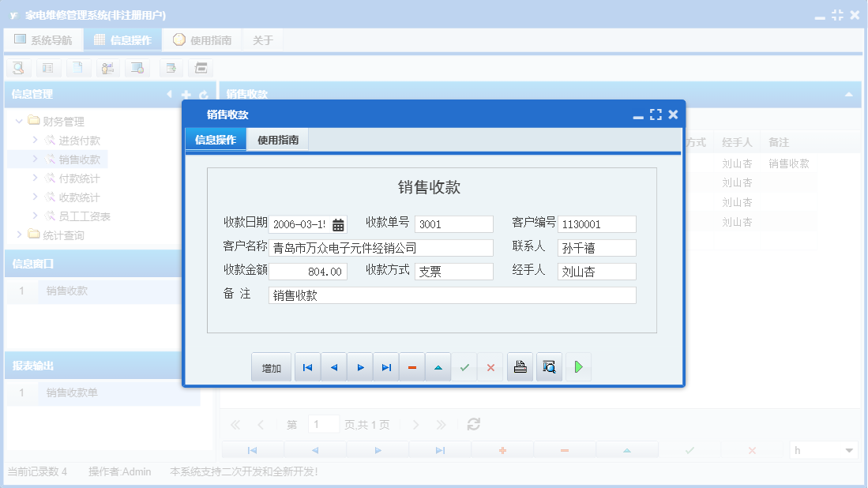Open the 系统导航 menu tab
868x488 pixels.
pyautogui.click(x=43, y=39)
